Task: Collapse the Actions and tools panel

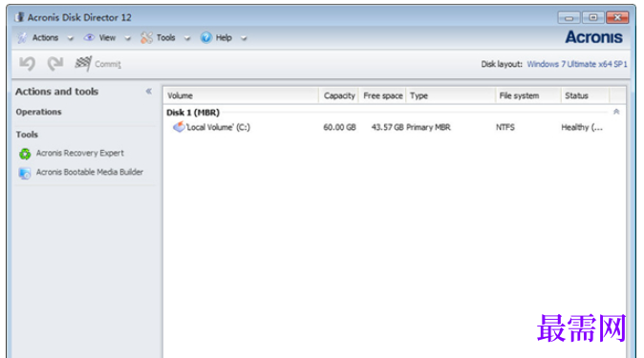Action: [x=149, y=91]
